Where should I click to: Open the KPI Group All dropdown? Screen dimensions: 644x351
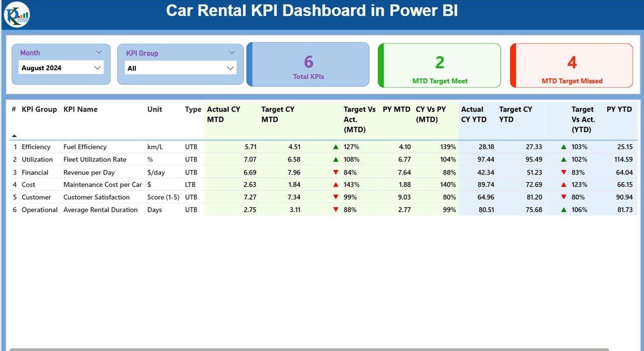(x=180, y=68)
